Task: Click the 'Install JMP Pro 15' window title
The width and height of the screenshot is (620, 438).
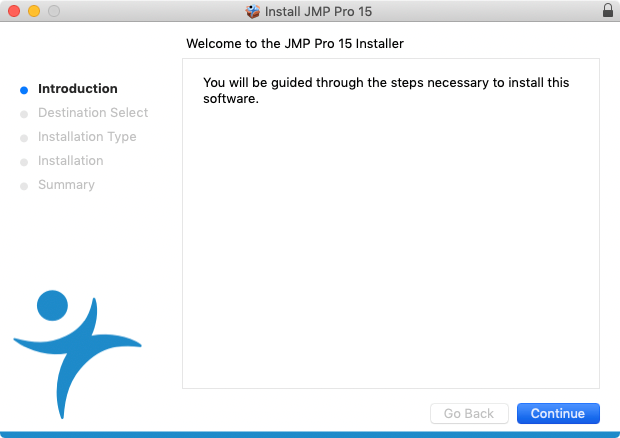Action: tap(318, 11)
